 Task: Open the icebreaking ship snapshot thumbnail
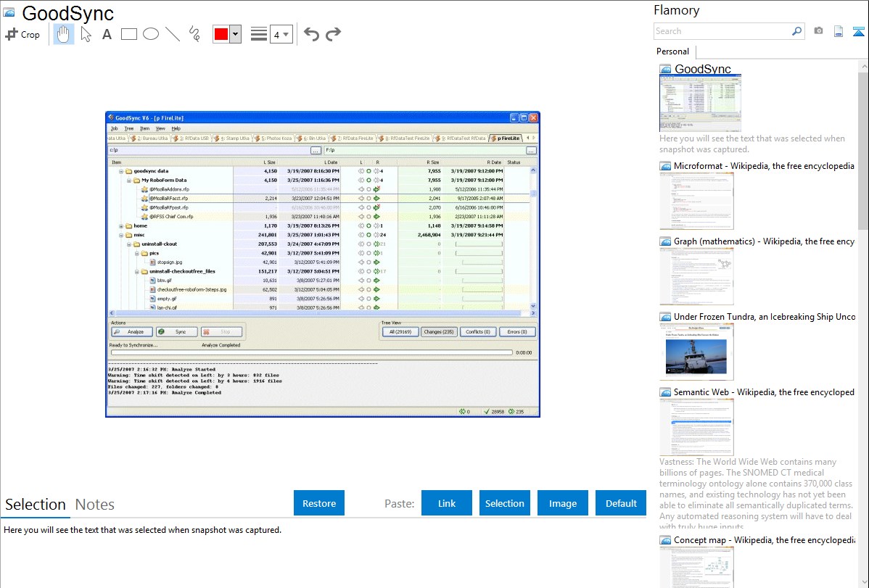tap(696, 352)
